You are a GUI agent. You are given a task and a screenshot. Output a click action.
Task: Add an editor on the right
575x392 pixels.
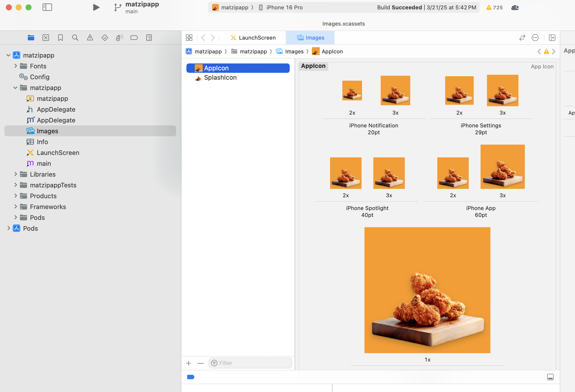[552, 38]
